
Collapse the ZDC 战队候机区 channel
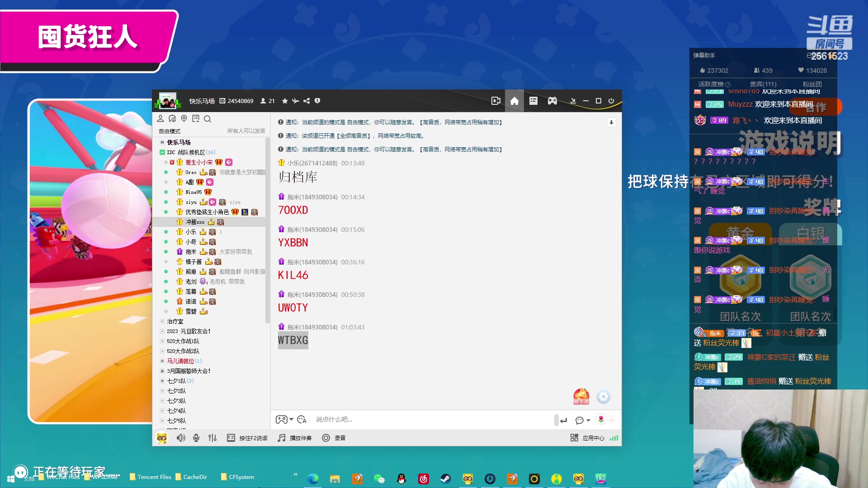coord(162,152)
